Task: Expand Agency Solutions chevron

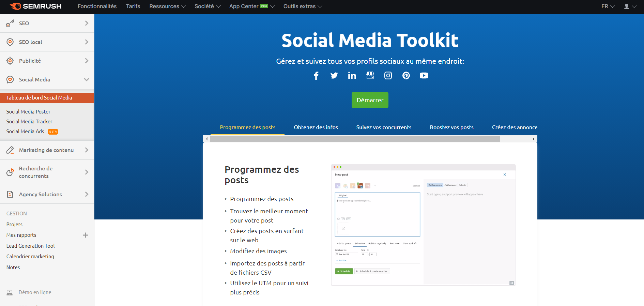Action: coord(87,194)
